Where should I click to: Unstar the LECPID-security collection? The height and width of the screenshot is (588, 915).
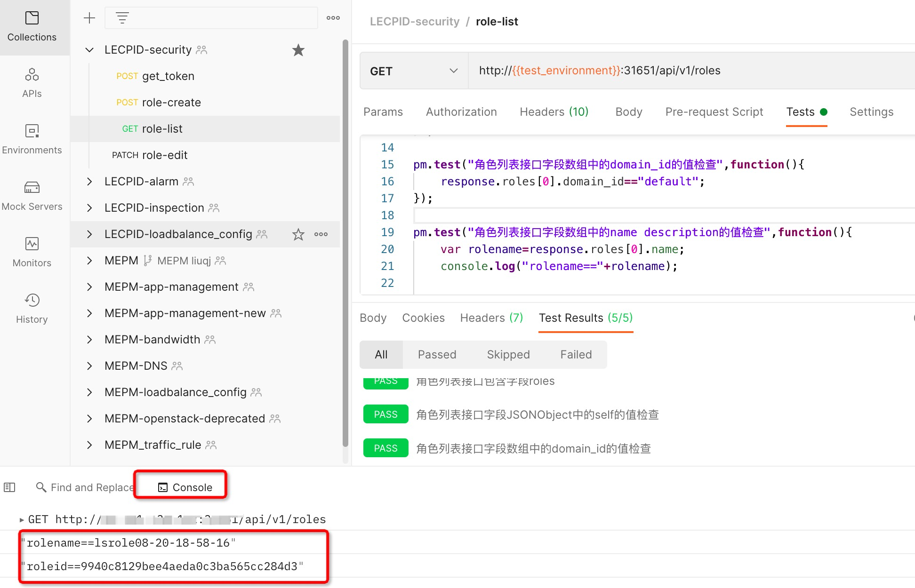298,50
